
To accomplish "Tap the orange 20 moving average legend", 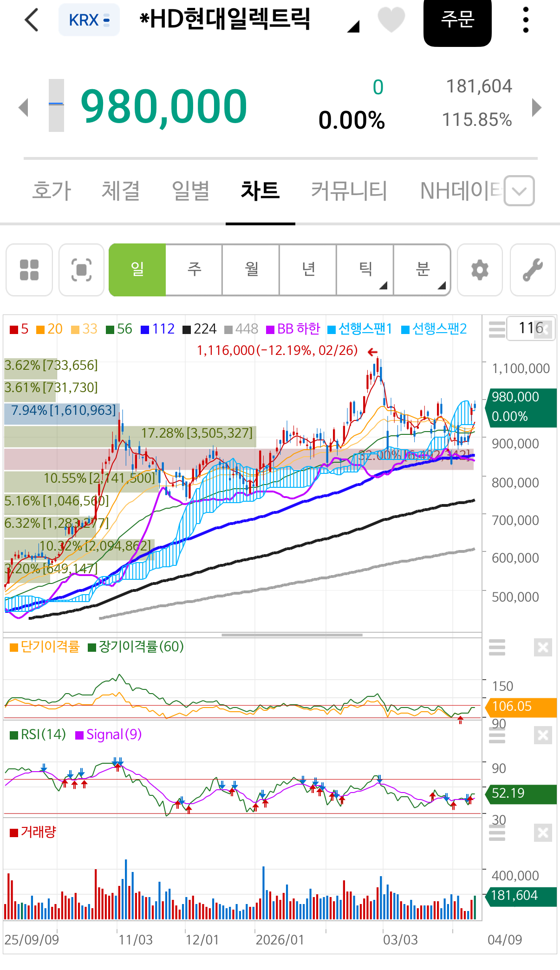I will pos(49,329).
